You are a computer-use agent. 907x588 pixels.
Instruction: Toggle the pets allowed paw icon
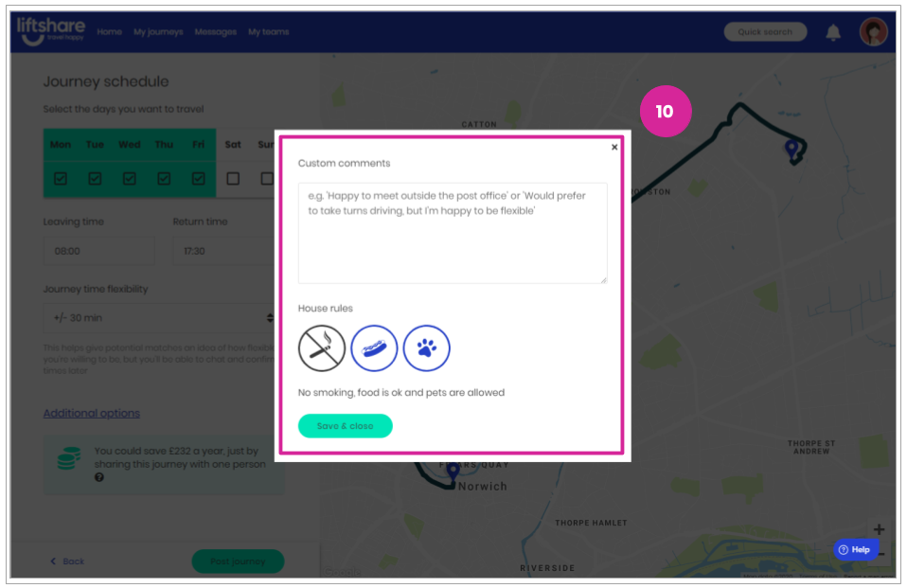426,348
